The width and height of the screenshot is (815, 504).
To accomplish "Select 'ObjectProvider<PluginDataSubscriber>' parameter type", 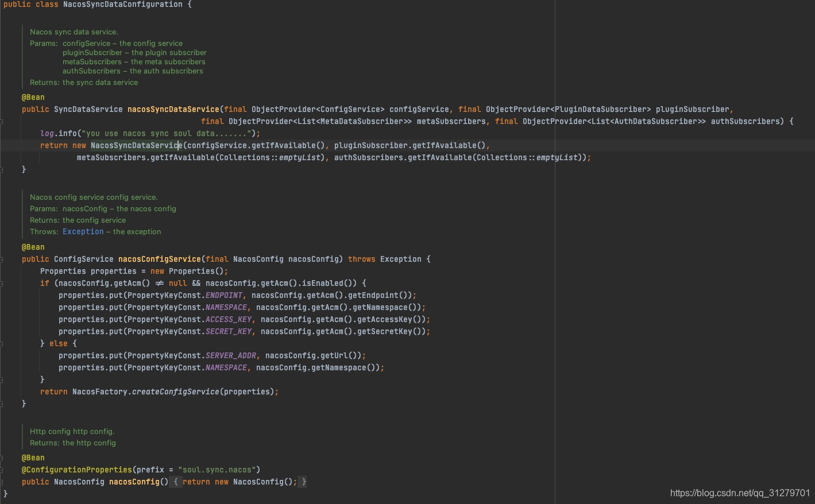I will coord(569,109).
